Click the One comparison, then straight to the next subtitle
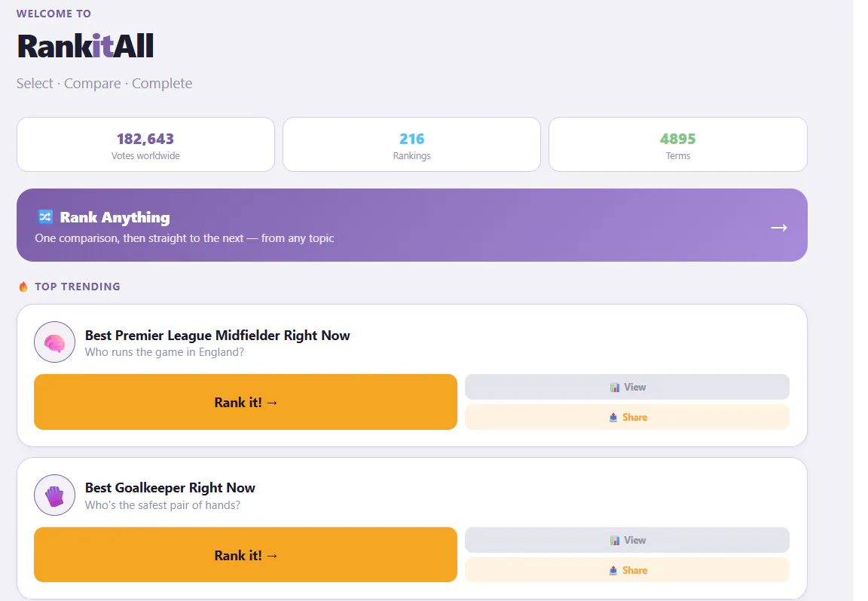 [x=185, y=238]
